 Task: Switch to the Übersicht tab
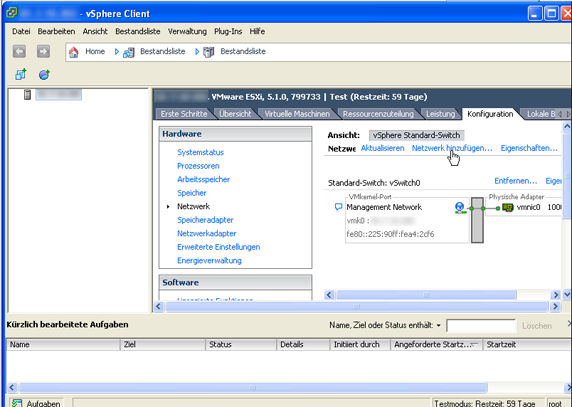(235, 114)
